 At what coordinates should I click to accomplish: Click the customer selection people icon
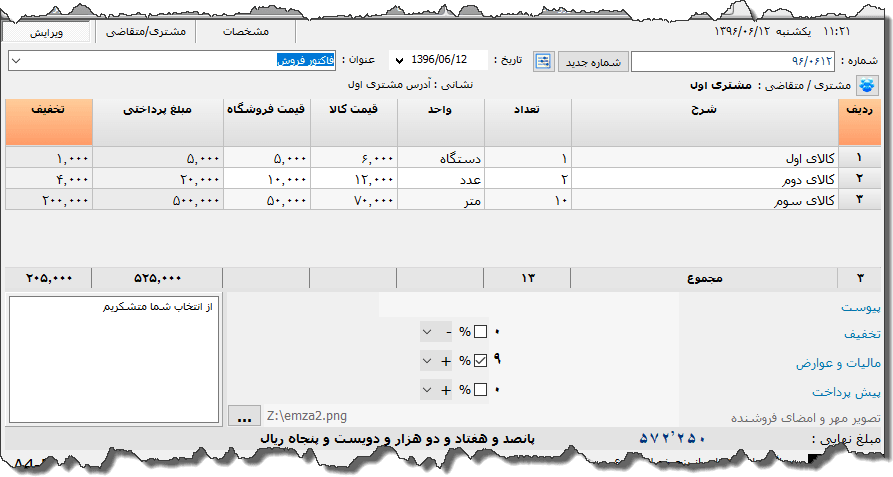867,85
